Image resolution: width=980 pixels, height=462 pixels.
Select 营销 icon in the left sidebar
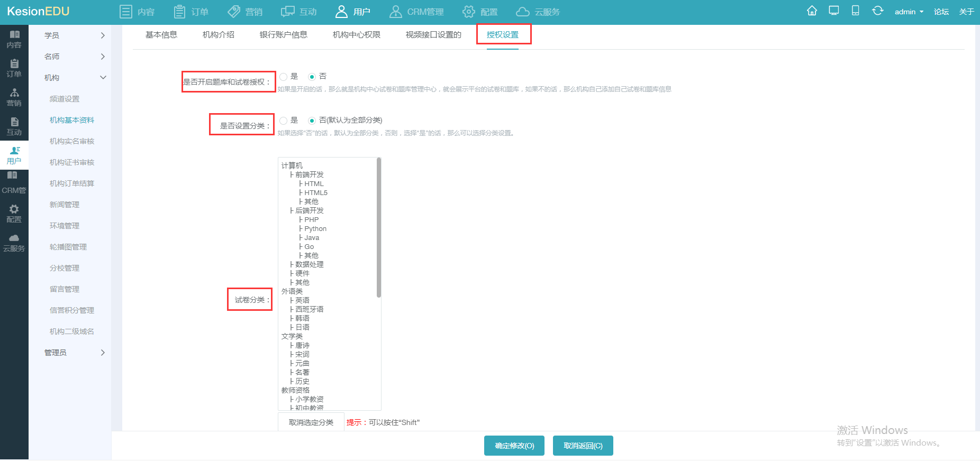pyautogui.click(x=14, y=97)
